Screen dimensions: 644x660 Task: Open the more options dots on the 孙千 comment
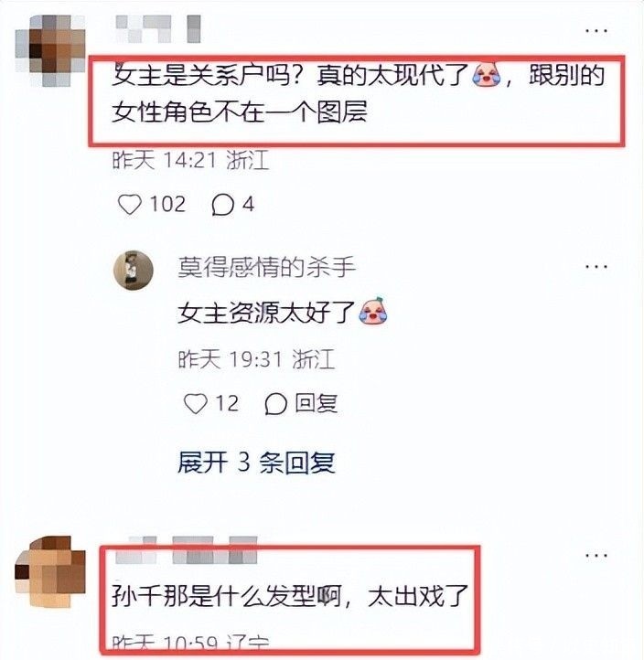pyautogui.click(x=596, y=556)
